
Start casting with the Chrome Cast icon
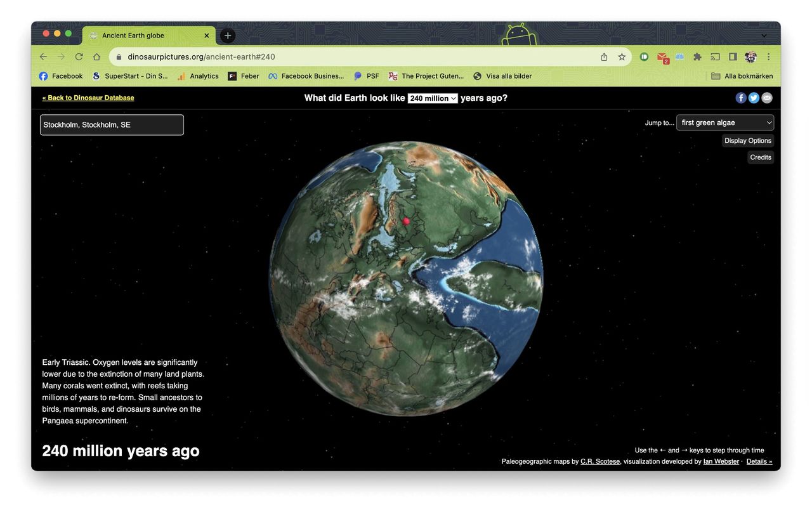(715, 56)
